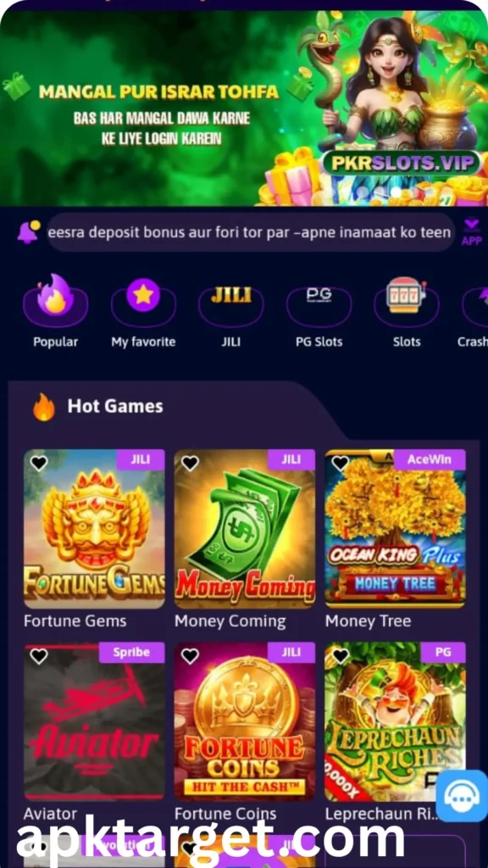Open My favorite star category
The height and width of the screenshot is (868, 488).
(143, 303)
